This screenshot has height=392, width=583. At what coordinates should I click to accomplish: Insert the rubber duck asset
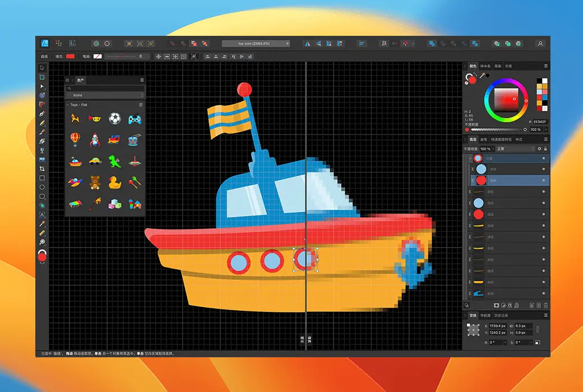pos(115,183)
